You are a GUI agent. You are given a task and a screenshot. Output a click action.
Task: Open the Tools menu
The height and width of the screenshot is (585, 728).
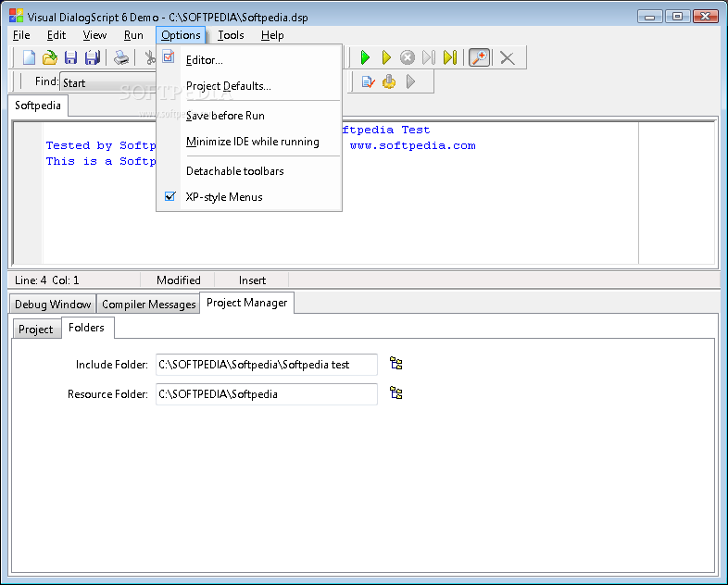click(x=231, y=35)
